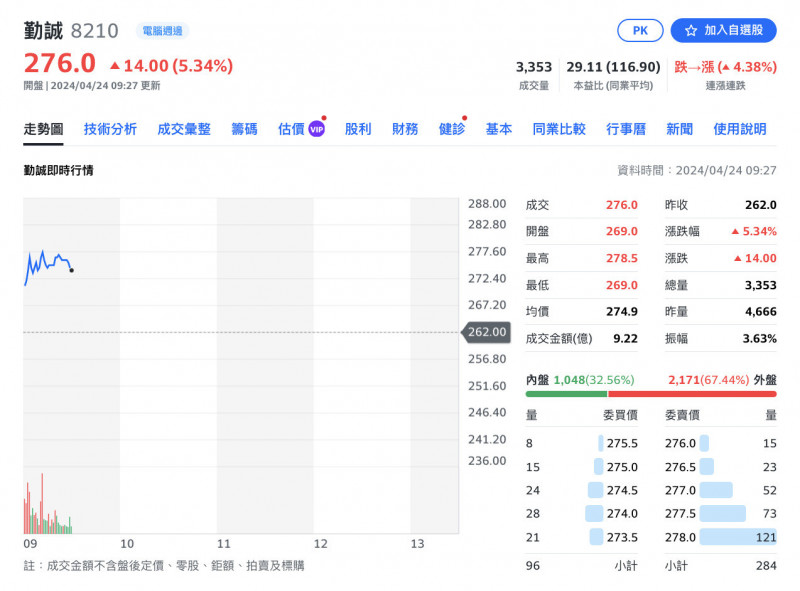Click the 均價 value 274.9
The image size is (800, 591).
coord(621,311)
